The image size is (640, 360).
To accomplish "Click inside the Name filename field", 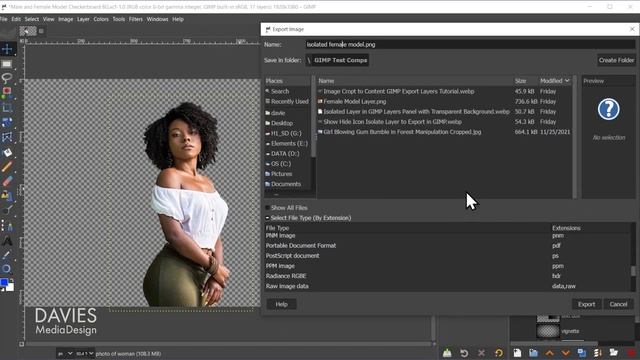I will click(x=470, y=44).
